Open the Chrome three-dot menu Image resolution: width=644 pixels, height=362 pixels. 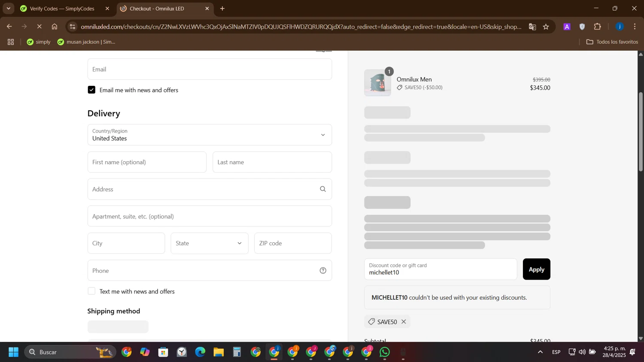tap(635, 27)
